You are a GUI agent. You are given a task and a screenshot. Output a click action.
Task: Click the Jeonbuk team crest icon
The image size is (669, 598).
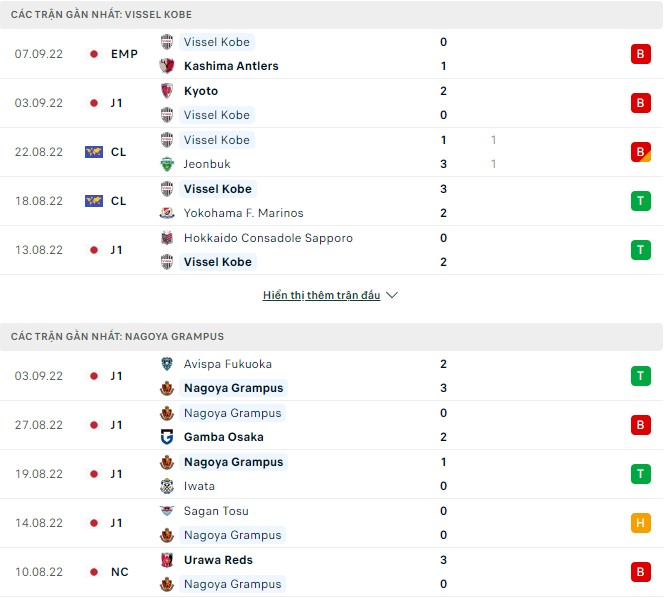pos(168,164)
